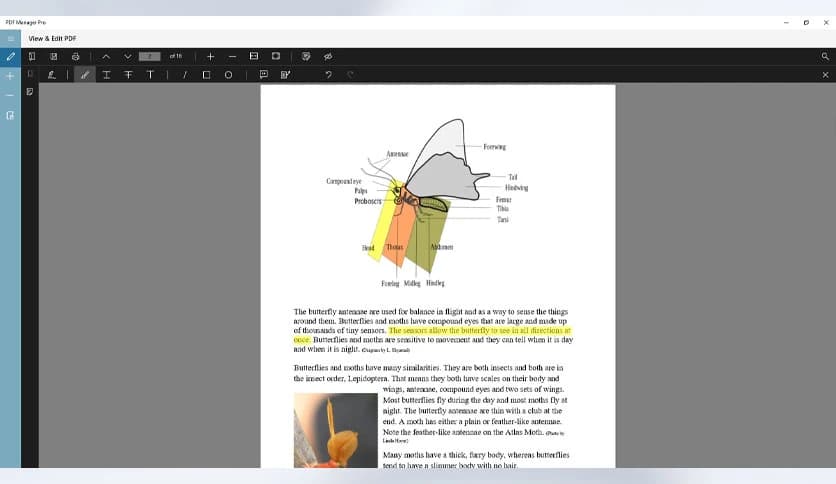836x484 pixels.
Task: Select the line drawing tool
Action: 185,74
